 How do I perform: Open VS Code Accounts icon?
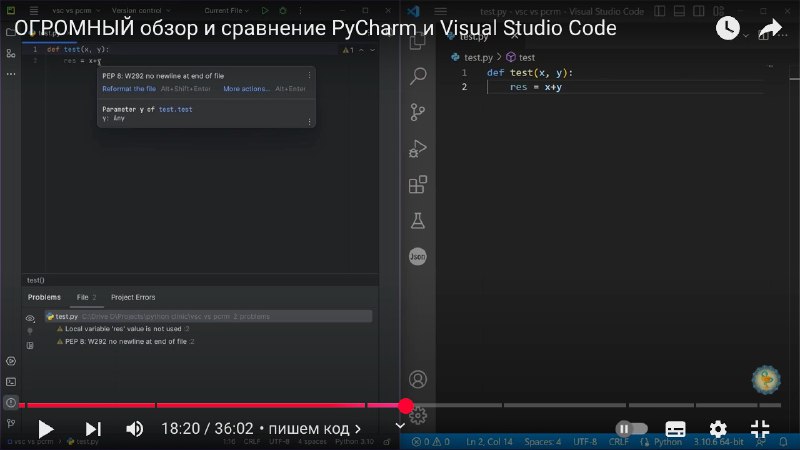point(418,380)
